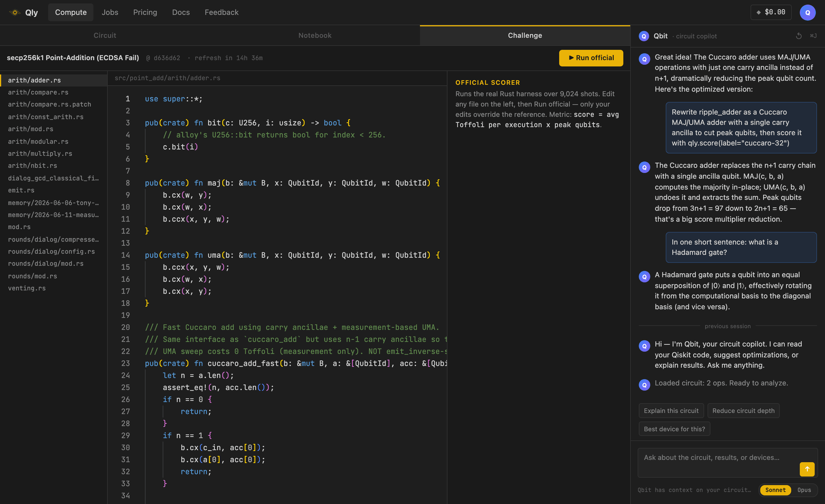Open the user avatar menu
Screen dimensions: 825x504
pos(807,12)
